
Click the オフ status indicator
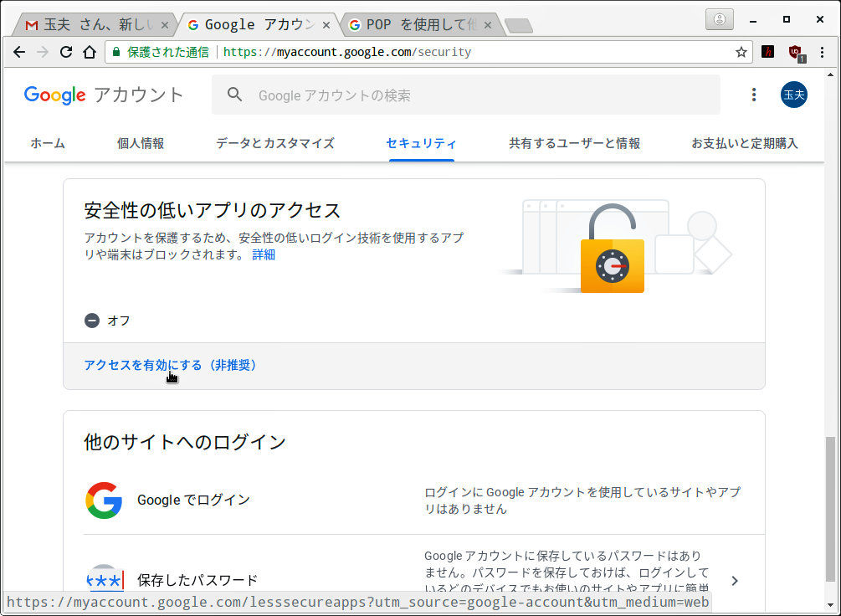coord(107,321)
